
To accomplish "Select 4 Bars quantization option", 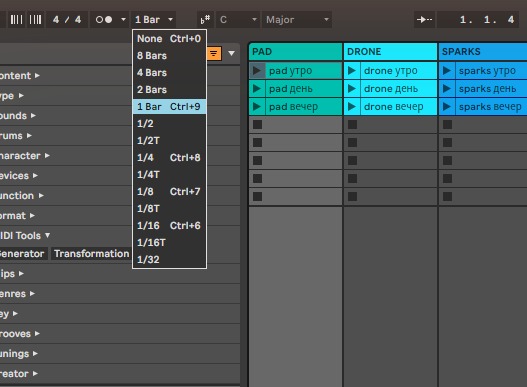I will pos(169,73).
